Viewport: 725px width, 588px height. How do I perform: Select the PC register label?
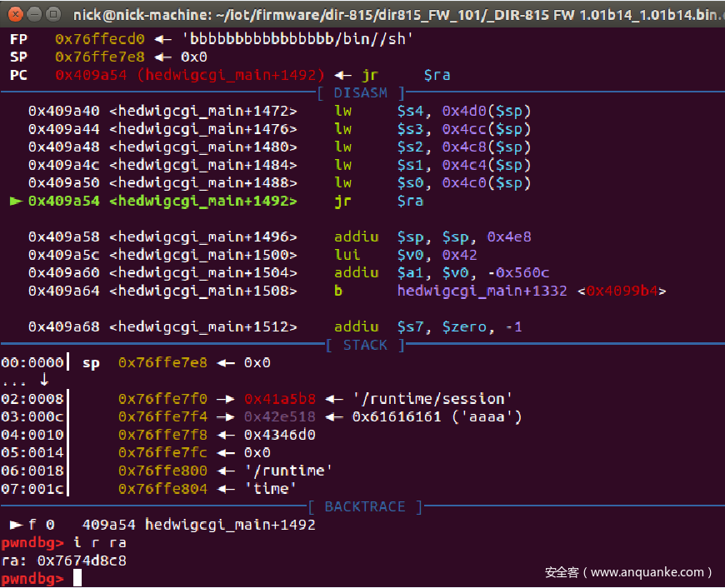[17, 74]
